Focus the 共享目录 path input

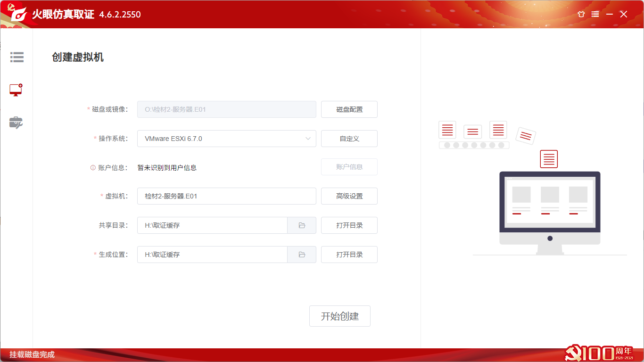(x=212, y=225)
